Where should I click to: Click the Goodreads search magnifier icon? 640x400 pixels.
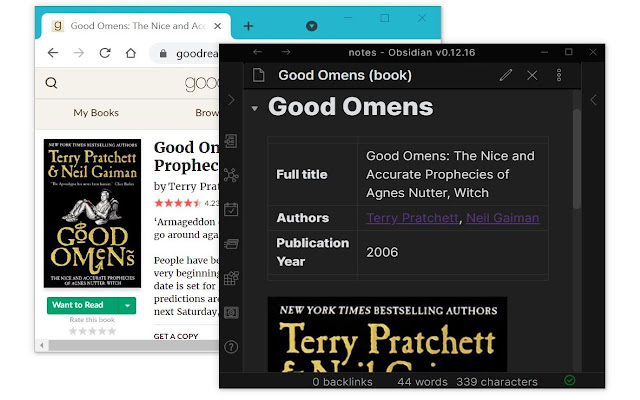pyautogui.click(x=52, y=84)
